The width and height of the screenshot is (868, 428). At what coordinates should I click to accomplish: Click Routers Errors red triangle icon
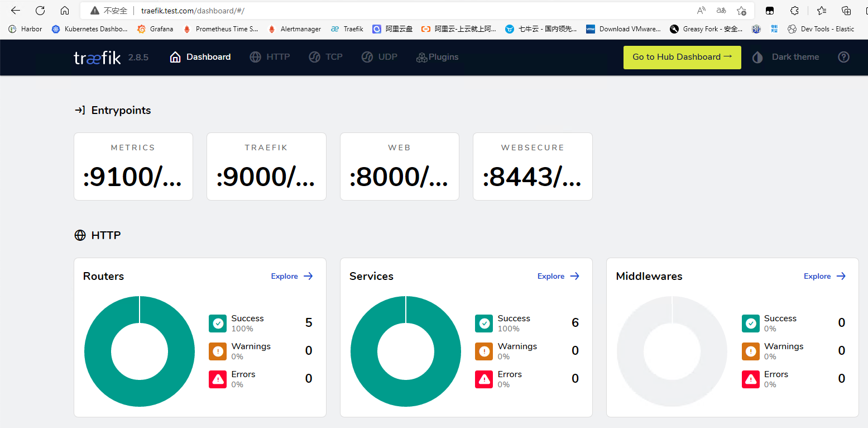pyautogui.click(x=218, y=379)
